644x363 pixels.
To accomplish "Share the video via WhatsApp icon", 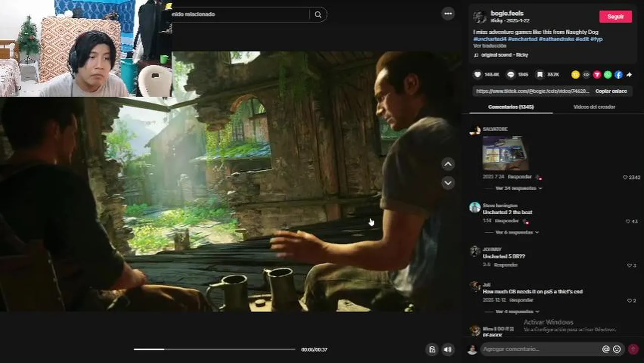I will 608,75.
